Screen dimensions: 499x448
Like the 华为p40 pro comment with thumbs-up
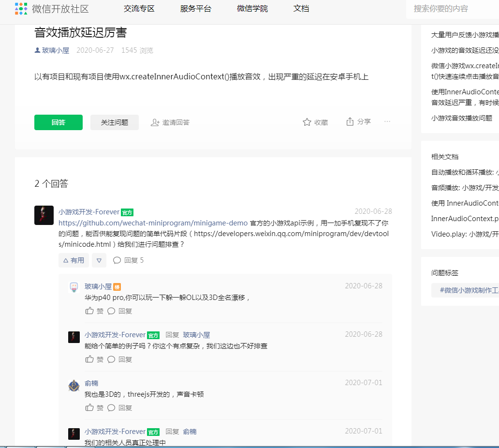click(89, 311)
